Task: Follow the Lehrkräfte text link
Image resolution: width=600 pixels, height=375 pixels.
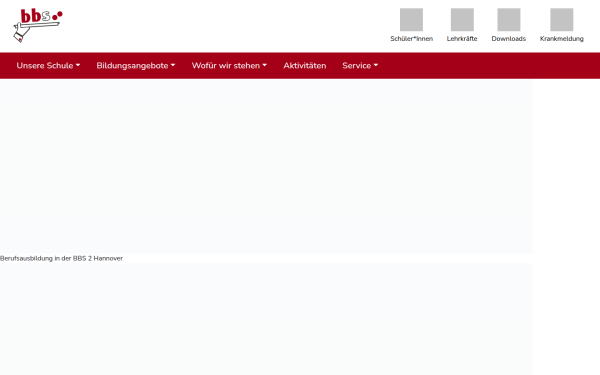Action: [x=462, y=39]
